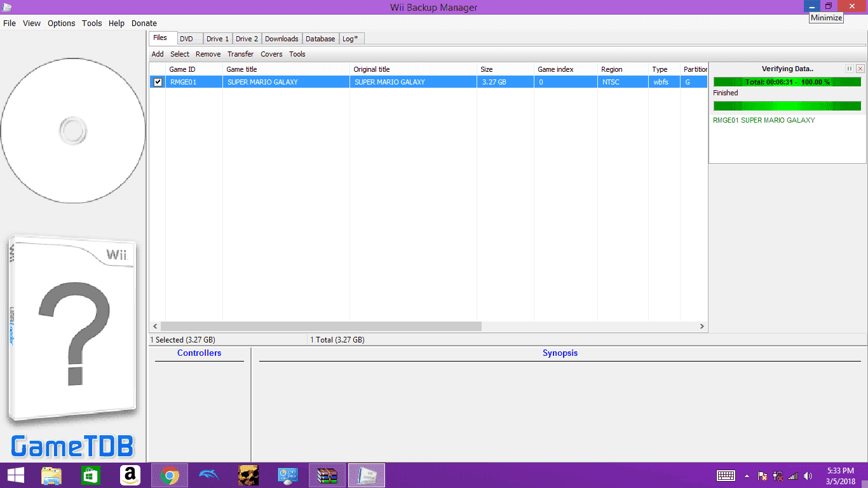This screenshot has height=488, width=868.
Task: Expand the Tools dropdown beside Covers
Action: (x=297, y=54)
